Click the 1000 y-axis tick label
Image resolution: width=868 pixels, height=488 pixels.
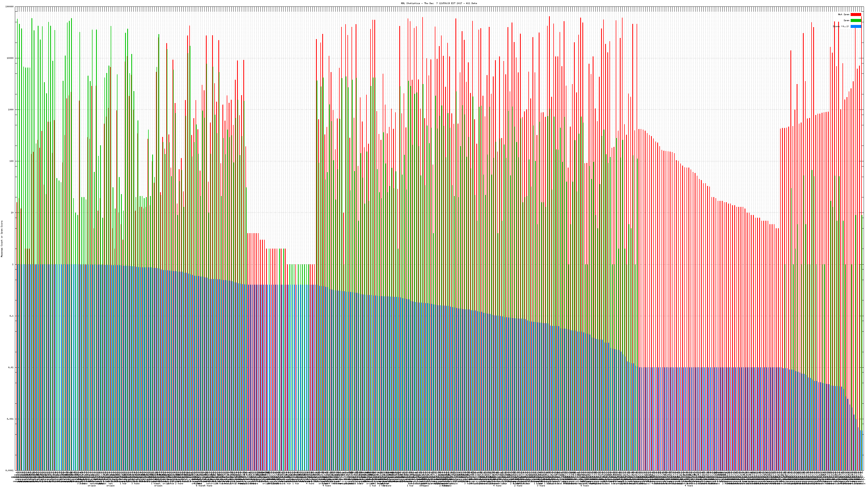tap(11, 110)
